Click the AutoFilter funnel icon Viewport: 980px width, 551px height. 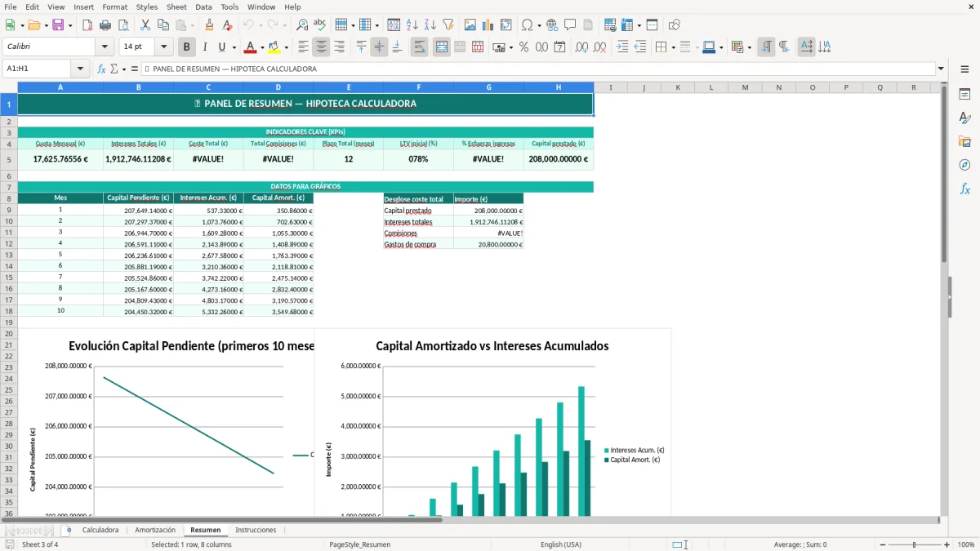pyautogui.click(x=448, y=25)
